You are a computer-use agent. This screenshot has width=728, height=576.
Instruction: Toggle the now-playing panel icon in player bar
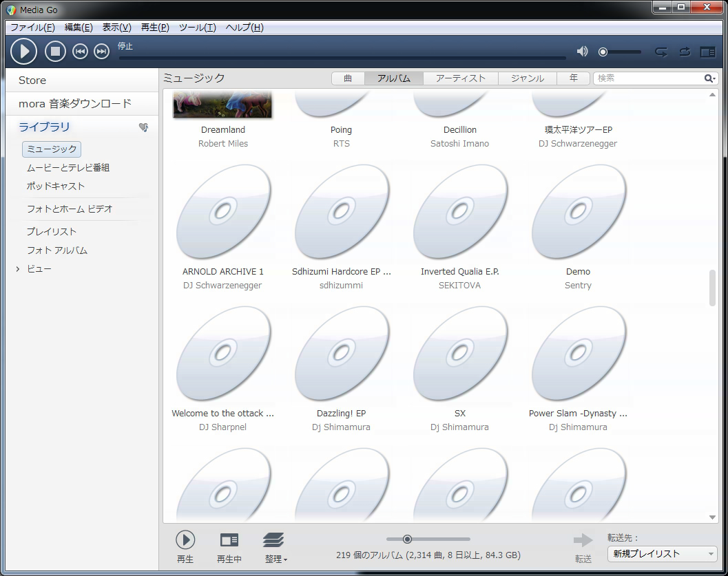tap(707, 52)
